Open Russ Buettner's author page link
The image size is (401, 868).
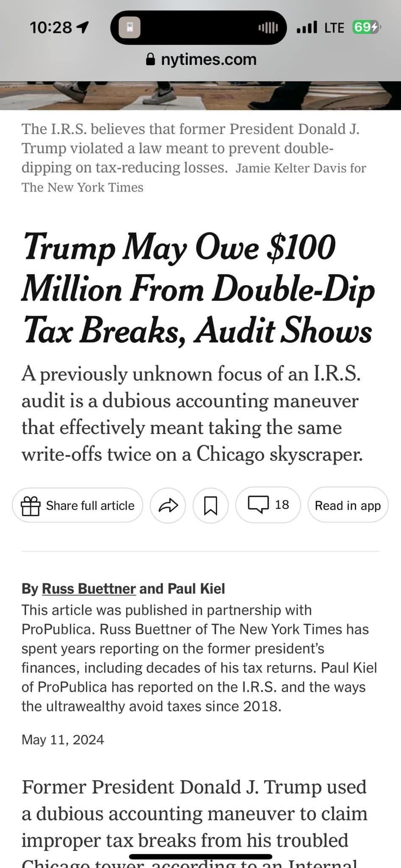click(x=89, y=589)
